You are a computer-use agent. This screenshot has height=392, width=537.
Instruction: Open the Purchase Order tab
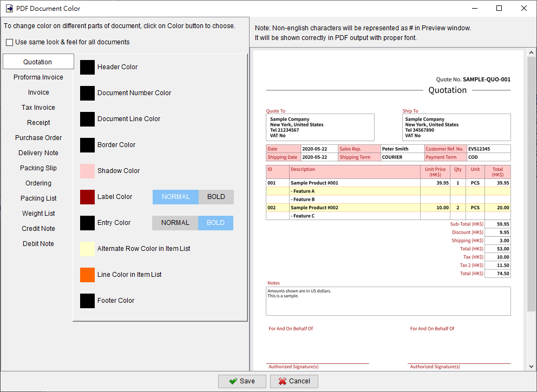38,137
